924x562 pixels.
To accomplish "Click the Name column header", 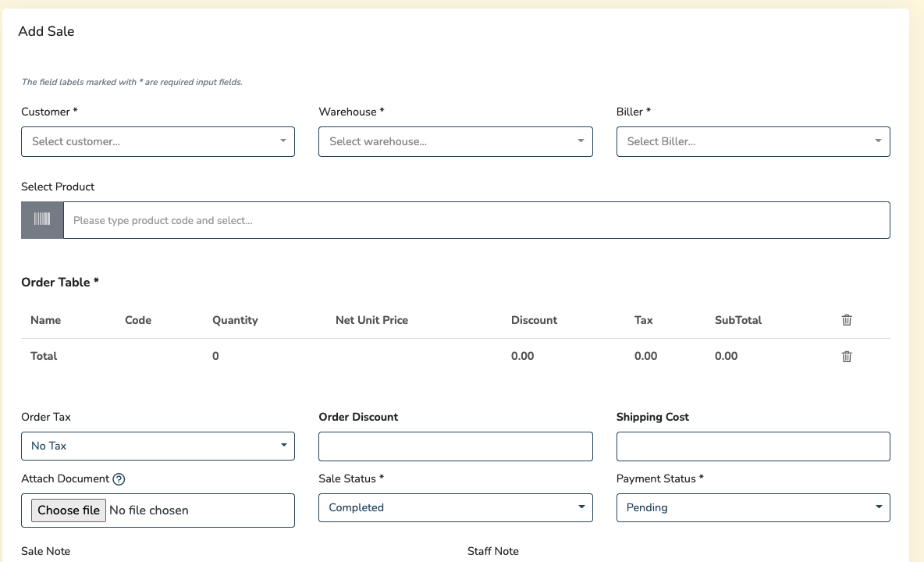I will pyautogui.click(x=45, y=320).
